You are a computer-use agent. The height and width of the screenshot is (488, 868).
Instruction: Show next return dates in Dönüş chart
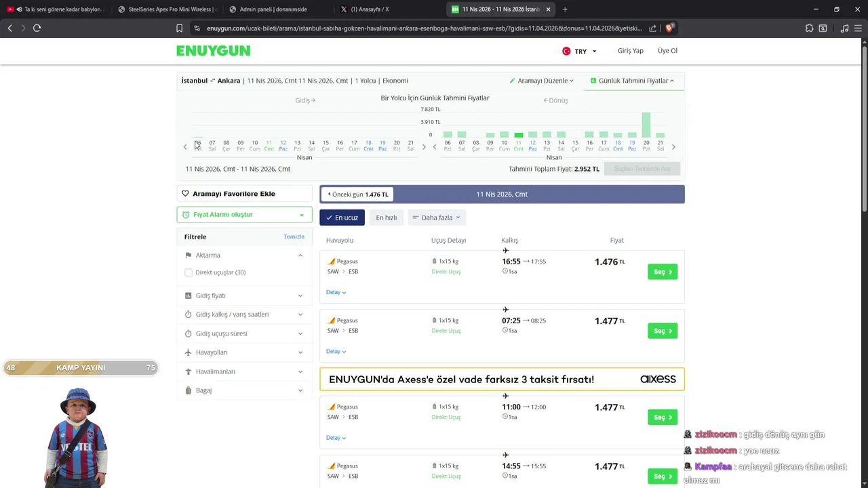tap(673, 147)
